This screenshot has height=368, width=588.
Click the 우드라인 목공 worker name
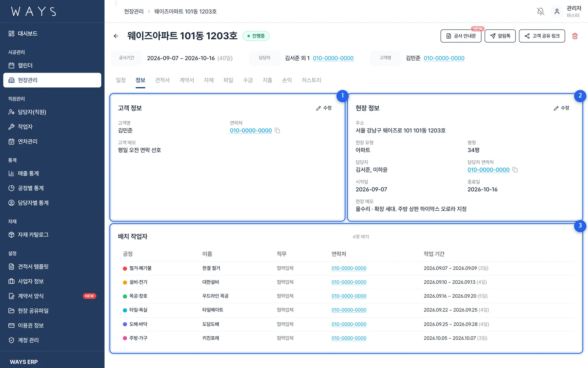tap(215, 296)
